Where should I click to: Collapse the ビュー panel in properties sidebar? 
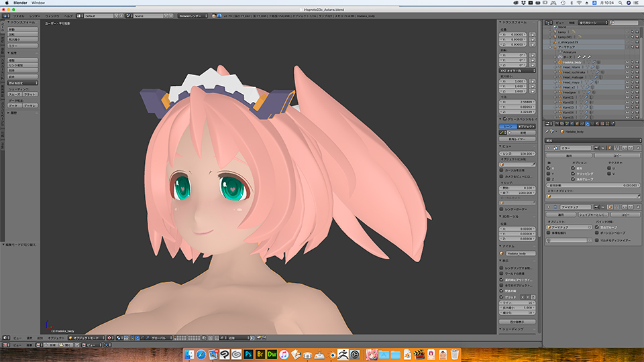[501, 146]
